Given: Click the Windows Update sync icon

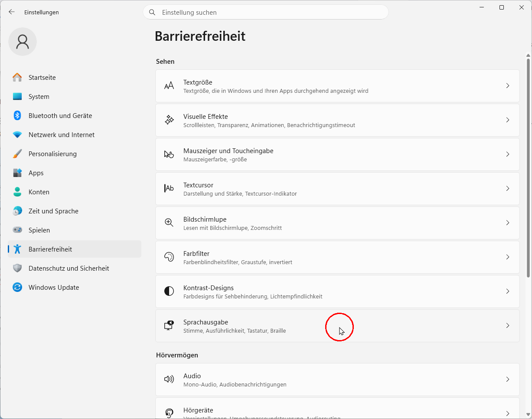Looking at the screenshot, I should (17, 288).
